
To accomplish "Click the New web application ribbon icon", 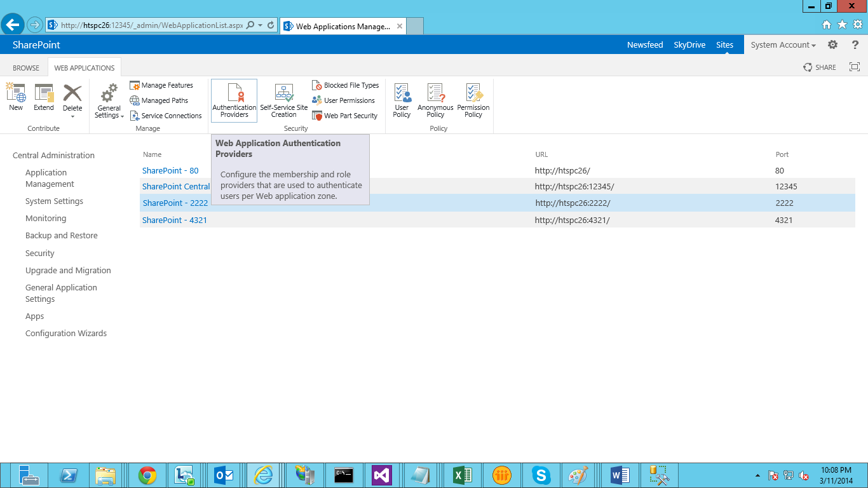I will 16,97.
